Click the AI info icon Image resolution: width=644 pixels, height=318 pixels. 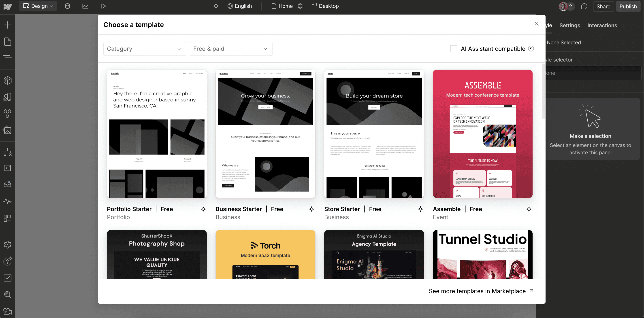(x=531, y=49)
